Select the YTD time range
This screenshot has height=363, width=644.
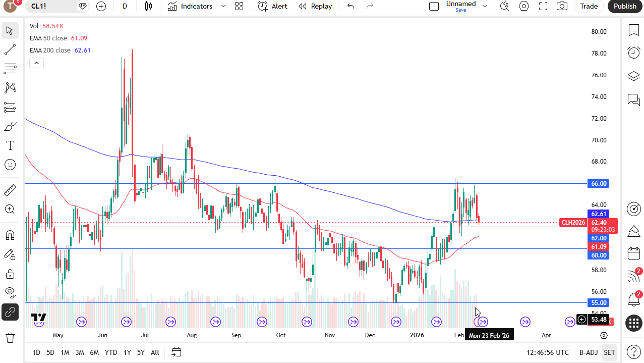111,352
